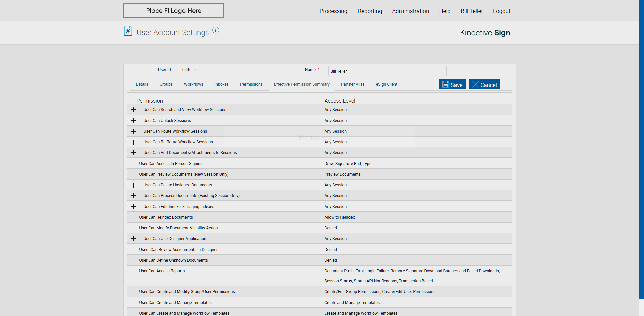Image resolution: width=644 pixels, height=316 pixels.
Task: Cancel the user account changes
Action: point(484,85)
